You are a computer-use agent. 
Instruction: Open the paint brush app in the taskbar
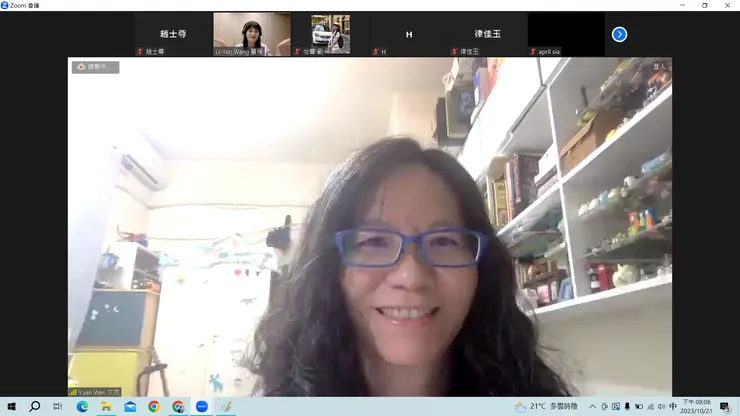(226, 407)
